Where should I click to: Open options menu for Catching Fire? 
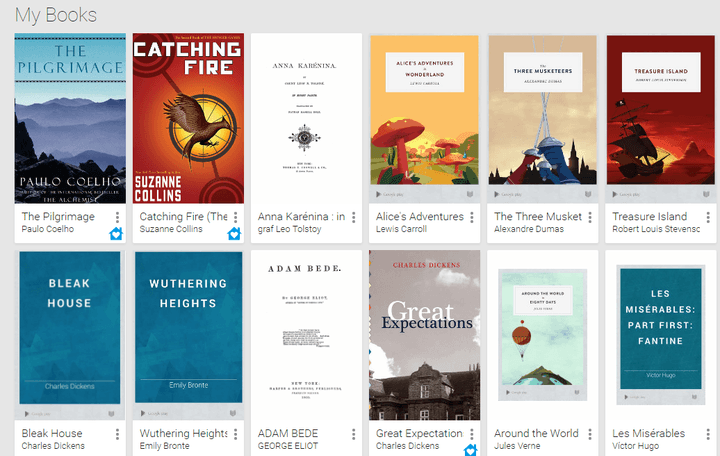pyautogui.click(x=236, y=217)
